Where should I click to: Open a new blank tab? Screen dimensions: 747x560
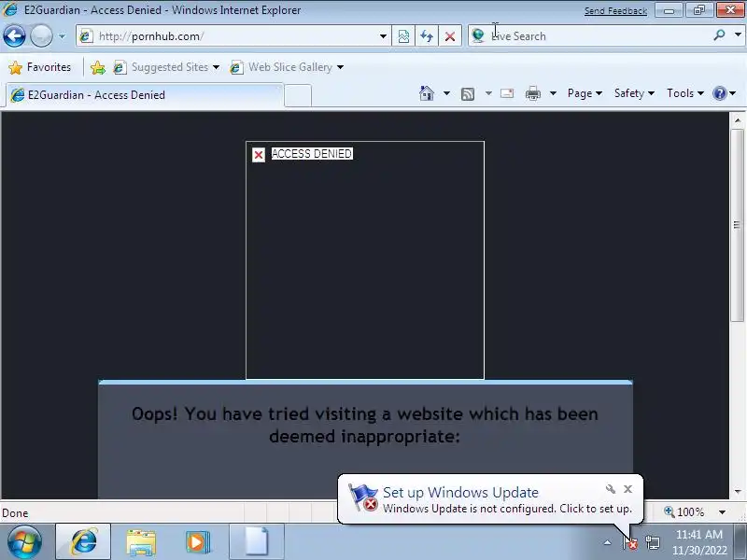tap(298, 95)
